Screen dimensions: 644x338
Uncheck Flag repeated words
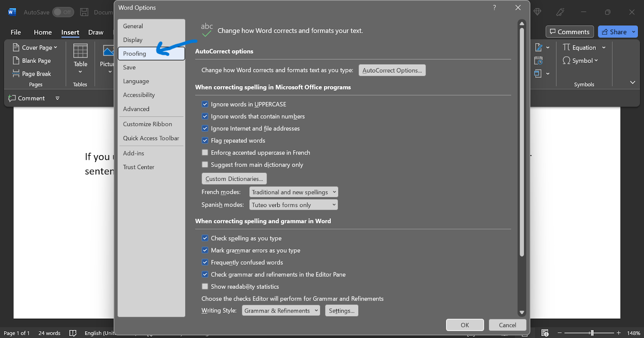[x=205, y=140]
